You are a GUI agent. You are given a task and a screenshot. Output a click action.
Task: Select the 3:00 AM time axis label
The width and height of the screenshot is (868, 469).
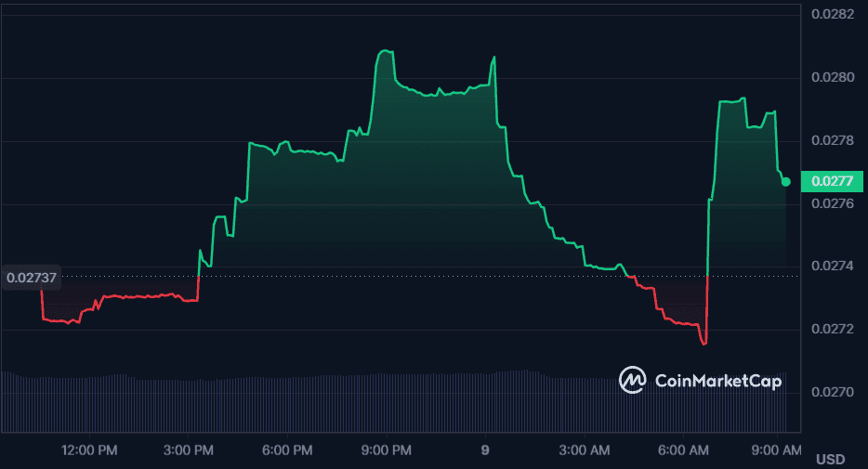586,450
